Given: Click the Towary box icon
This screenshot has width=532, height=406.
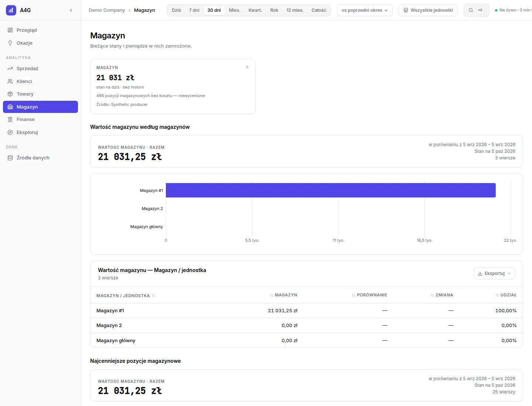Looking at the screenshot, I should (10, 94).
